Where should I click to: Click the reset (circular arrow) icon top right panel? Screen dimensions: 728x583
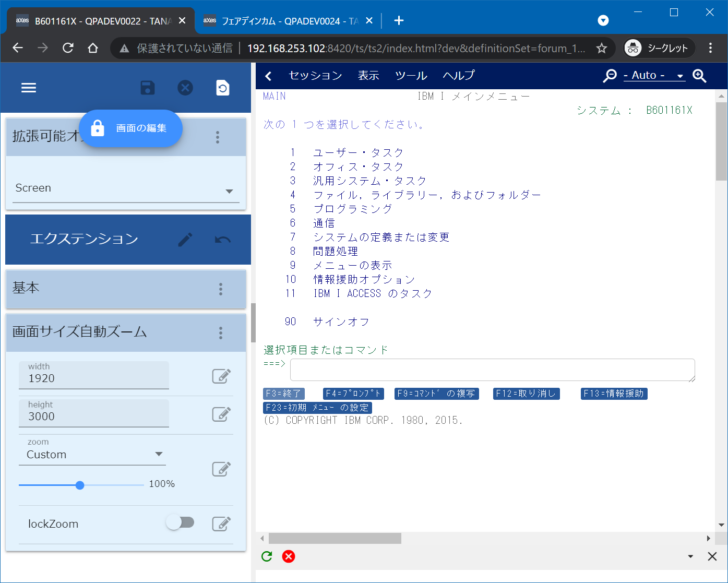[223, 88]
